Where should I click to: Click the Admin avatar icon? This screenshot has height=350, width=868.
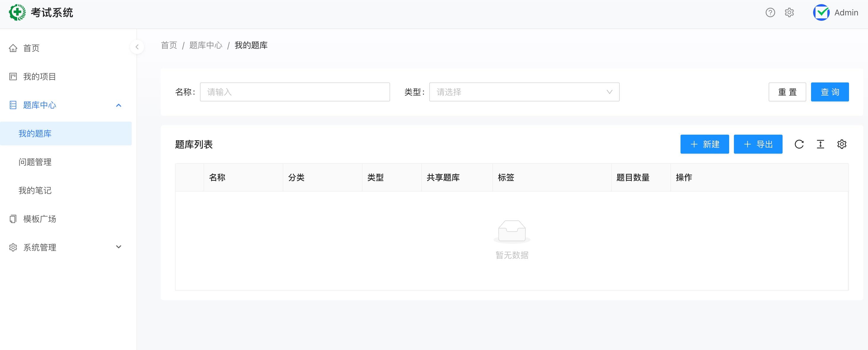pos(821,12)
